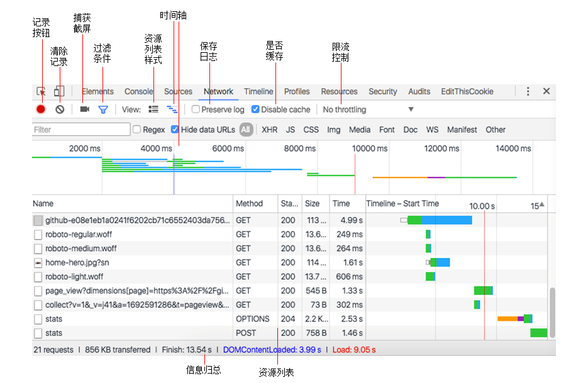
Task: Sort by the Status column header
Action: [289, 204]
